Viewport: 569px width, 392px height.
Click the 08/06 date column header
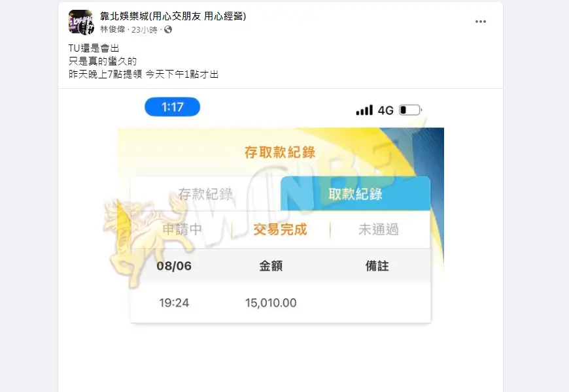(x=174, y=266)
